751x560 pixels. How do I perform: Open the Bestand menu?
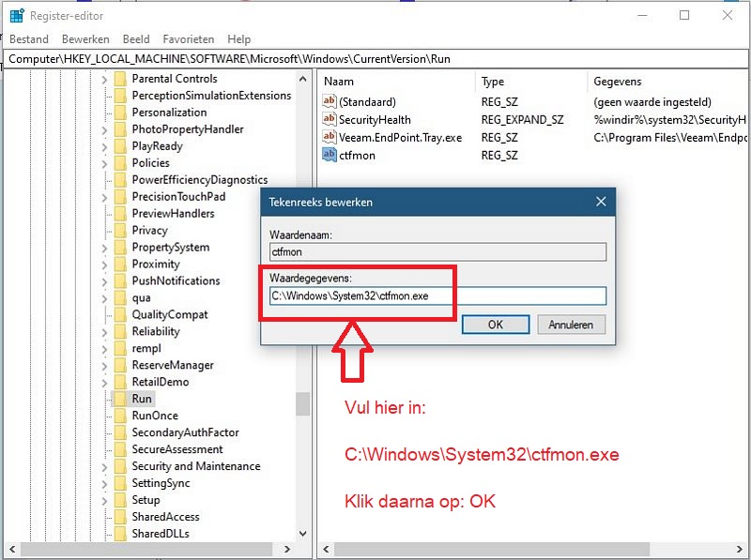pos(29,39)
